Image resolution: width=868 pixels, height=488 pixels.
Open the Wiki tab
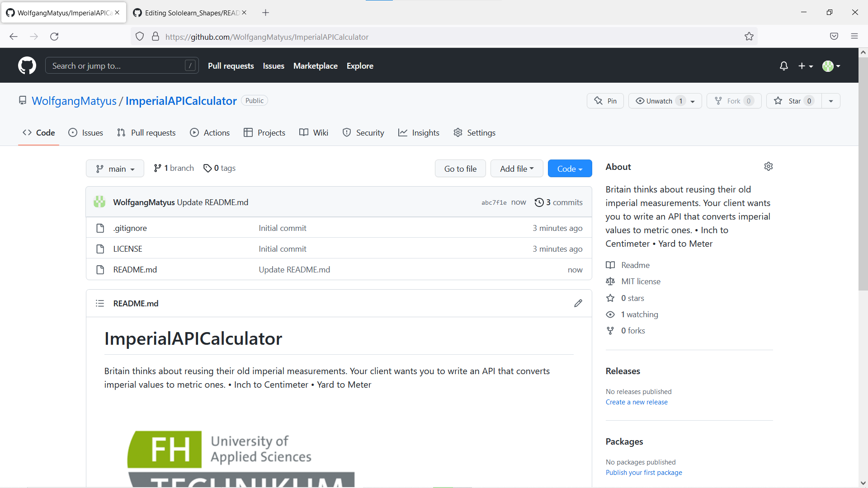pyautogui.click(x=314, y=132)
